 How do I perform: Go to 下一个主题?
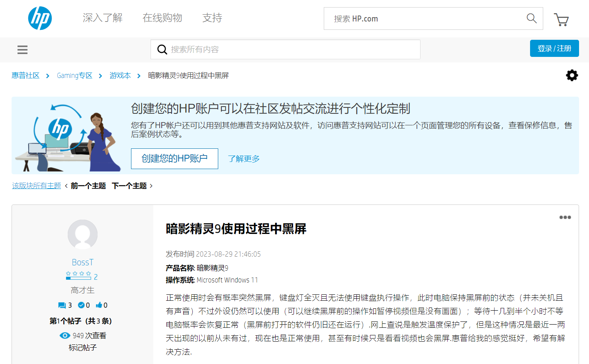point(129,186)
